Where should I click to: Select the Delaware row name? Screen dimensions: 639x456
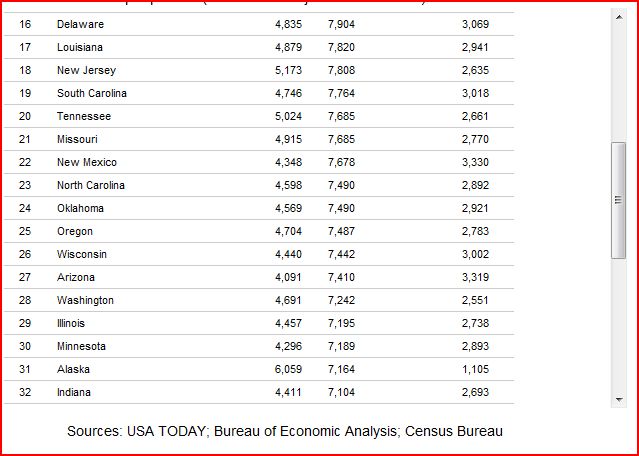(x=80, y=24)
